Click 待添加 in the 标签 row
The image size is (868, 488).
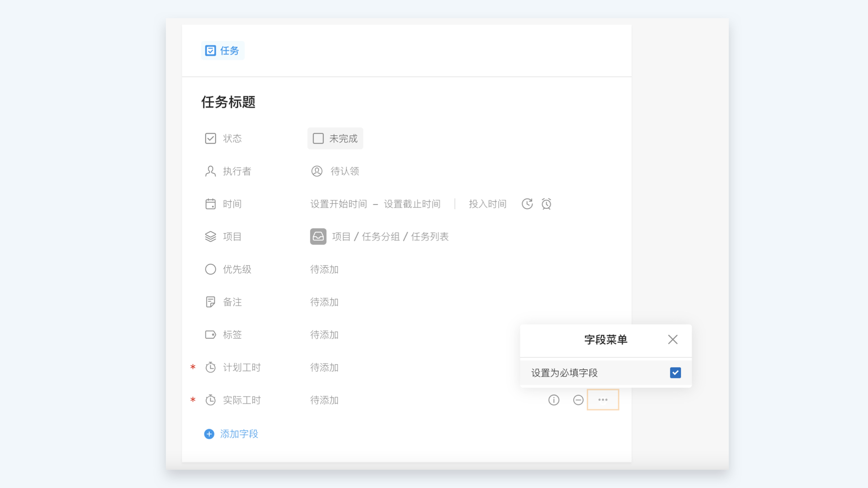pos(325,335)
